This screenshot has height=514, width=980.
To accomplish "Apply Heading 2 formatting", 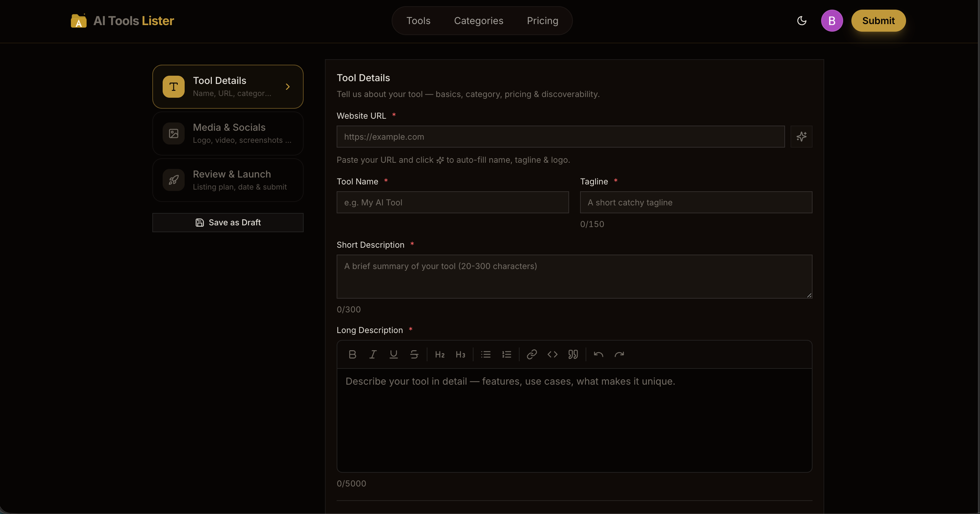I will 439,354.
